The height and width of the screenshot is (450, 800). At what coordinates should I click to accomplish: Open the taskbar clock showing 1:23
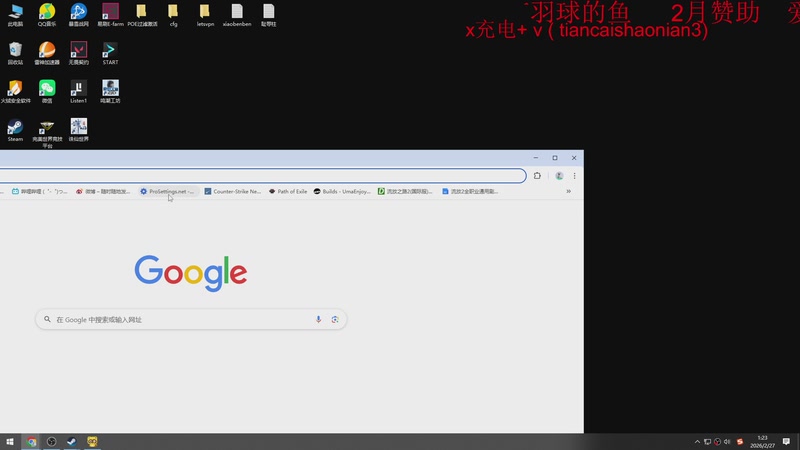(x=762, y=442)
